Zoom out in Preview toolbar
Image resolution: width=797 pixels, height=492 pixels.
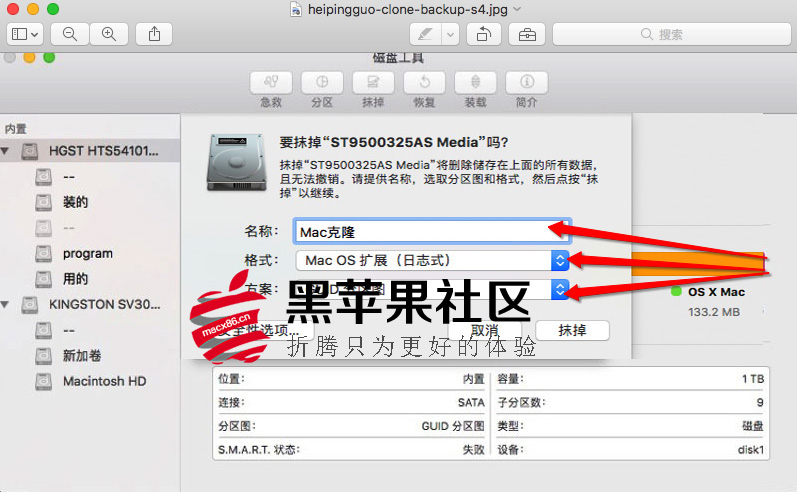[70, 34]
